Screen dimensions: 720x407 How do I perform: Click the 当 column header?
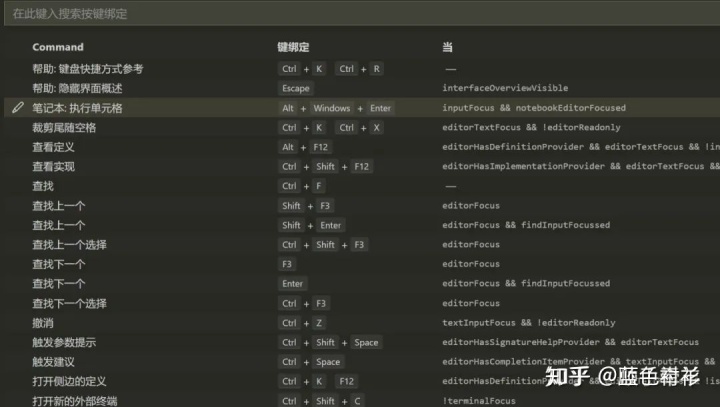tap(447, 47)
